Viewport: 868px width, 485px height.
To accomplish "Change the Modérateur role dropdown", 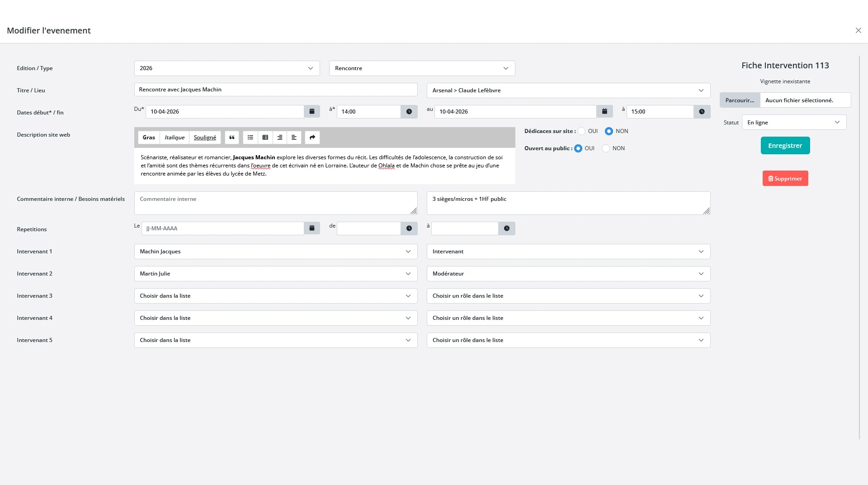I will [568, 274].
